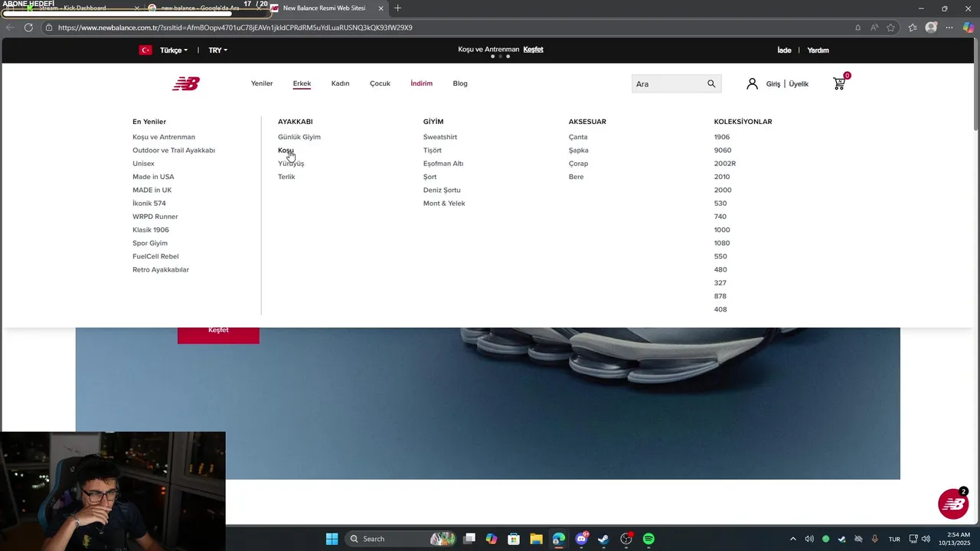Screen dimensions: 980x551
Task: Open Made in USA link
Action: 153,177
